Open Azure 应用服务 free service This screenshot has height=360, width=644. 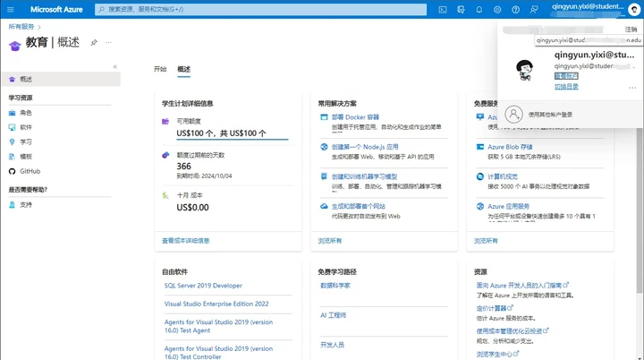pos(508,206)
